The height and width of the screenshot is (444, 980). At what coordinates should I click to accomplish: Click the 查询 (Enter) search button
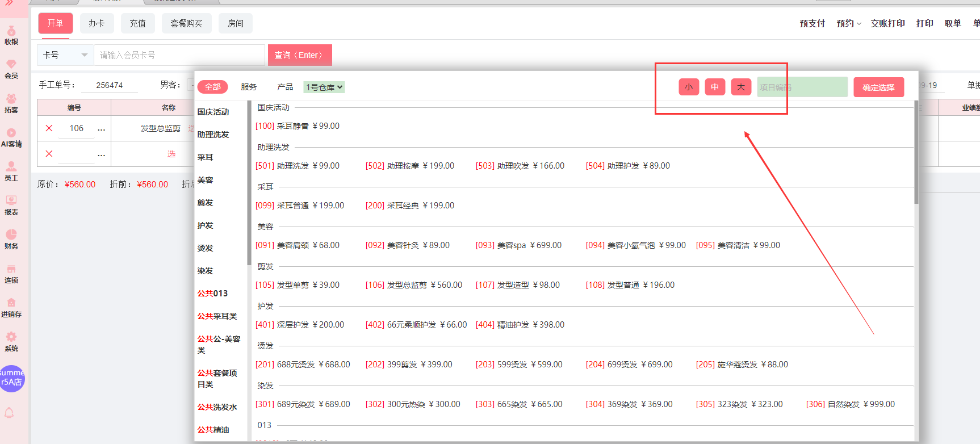pos(300,55)
